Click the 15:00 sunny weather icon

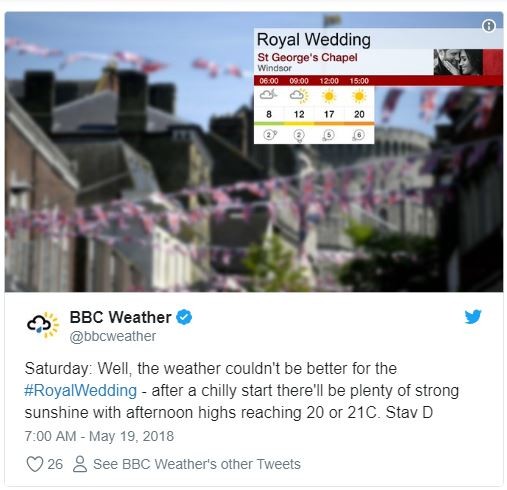click(359, 96)
